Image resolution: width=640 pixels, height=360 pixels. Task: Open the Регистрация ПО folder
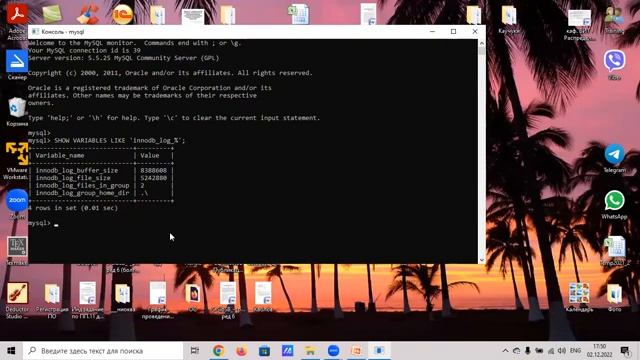point(52,295)
